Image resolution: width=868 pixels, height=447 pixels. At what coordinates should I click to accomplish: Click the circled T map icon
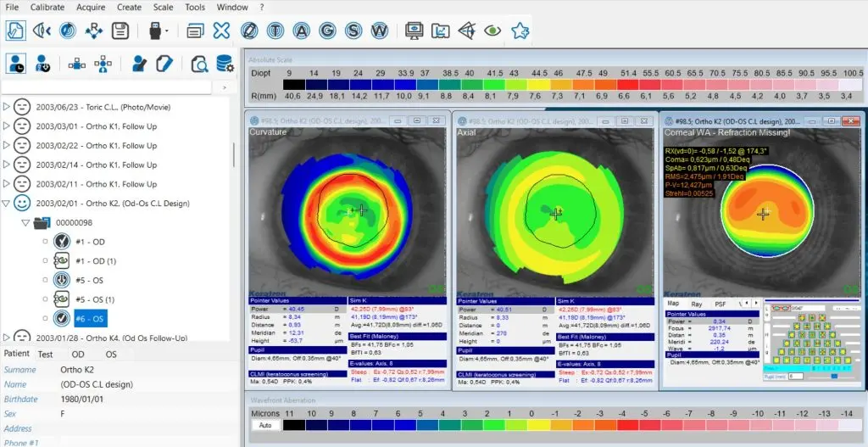coord(275,31)
